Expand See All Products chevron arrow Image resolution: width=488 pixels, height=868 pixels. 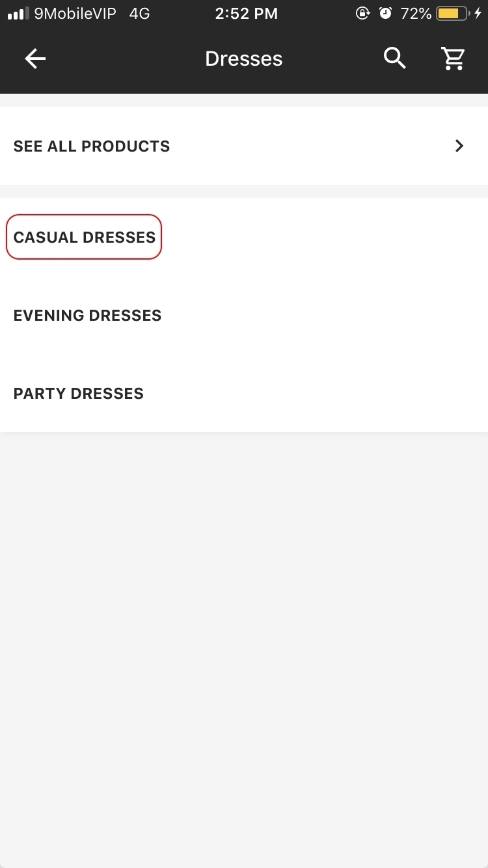(459, 146)
